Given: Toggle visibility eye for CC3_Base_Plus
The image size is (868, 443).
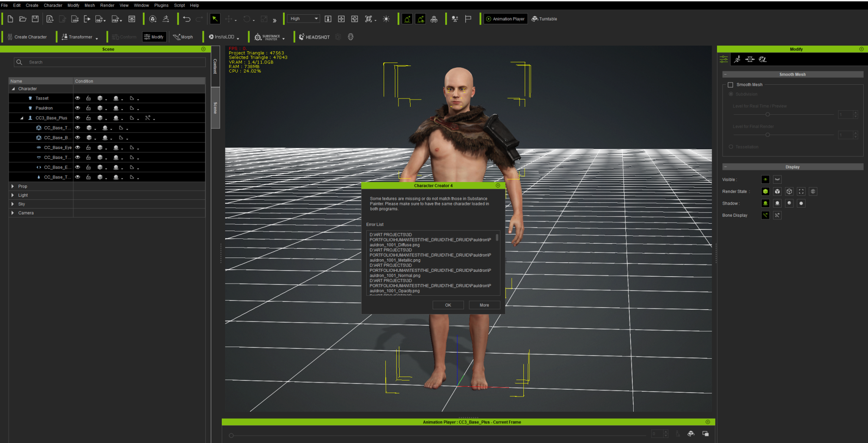Looking at the screenshot, I should [x=78, y=118].
